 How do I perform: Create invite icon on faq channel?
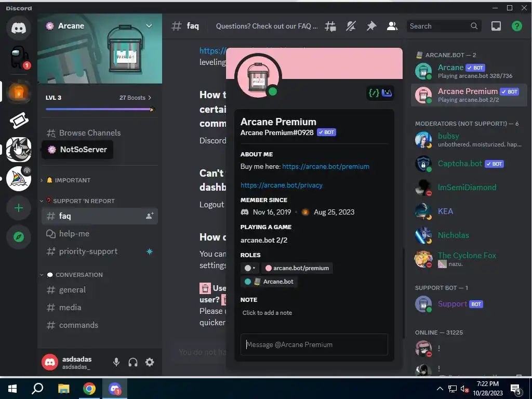point(150,216)
